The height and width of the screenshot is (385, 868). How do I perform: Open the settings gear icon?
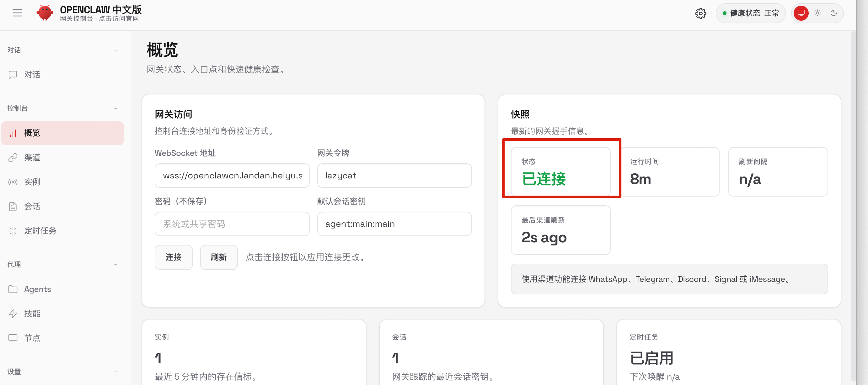tap(700, 13)
